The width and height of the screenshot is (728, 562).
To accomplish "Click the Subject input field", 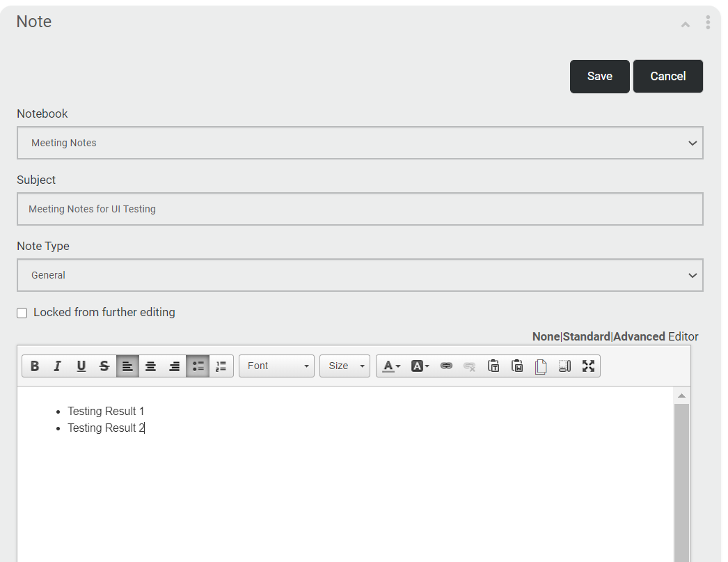I will point(361,209).
